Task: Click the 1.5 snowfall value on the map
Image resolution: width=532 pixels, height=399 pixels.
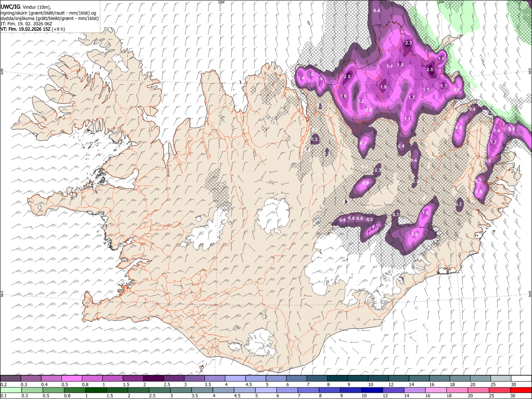Action: pos(425,213)
